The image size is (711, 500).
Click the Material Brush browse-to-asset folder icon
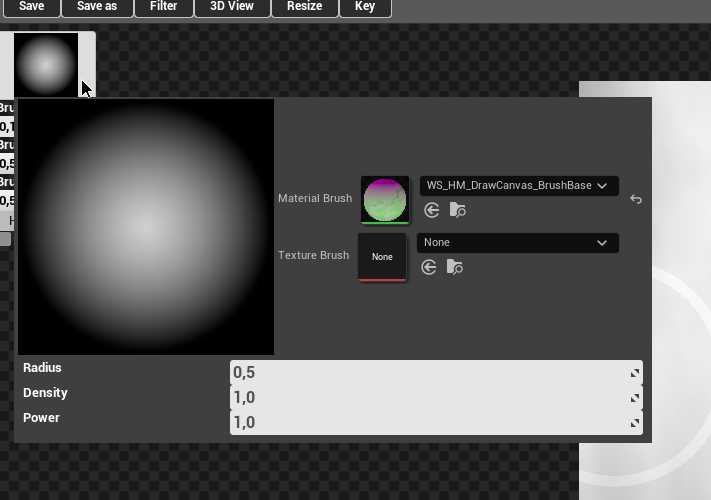point(457,210)
